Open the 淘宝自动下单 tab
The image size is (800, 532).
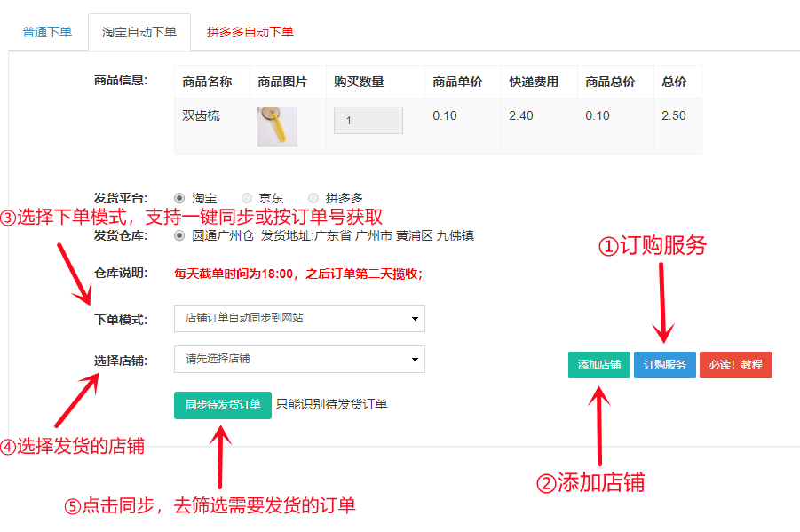click(x=139, y=32)
